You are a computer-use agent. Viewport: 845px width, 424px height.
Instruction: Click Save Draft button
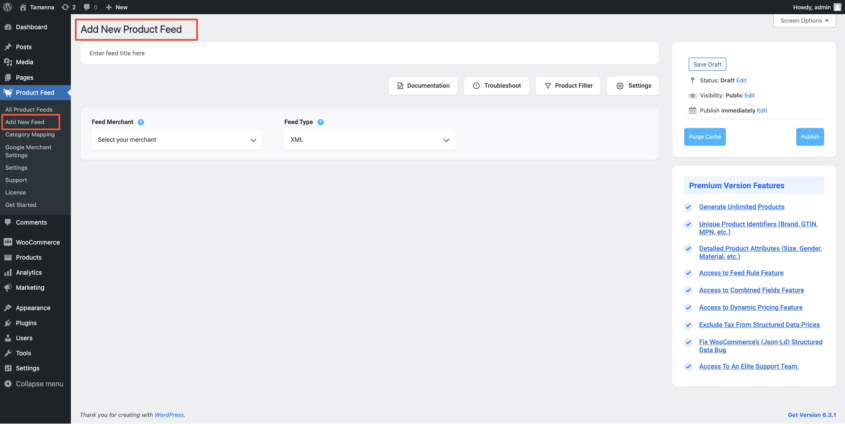[x=707, y=65]
